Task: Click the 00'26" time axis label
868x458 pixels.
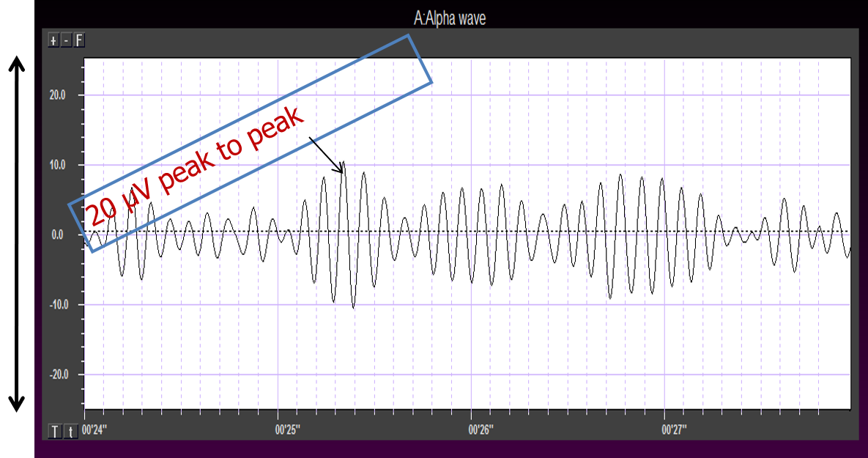Action: pyautogui.click(x=480, y=429)
